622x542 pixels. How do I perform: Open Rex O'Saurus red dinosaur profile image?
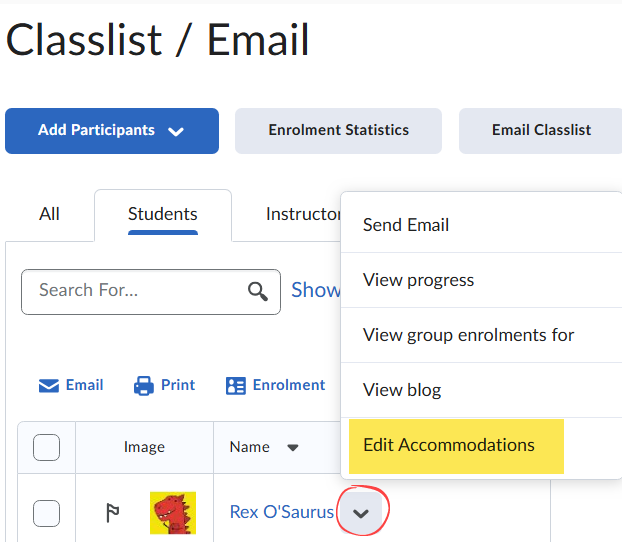click(172, 513)
